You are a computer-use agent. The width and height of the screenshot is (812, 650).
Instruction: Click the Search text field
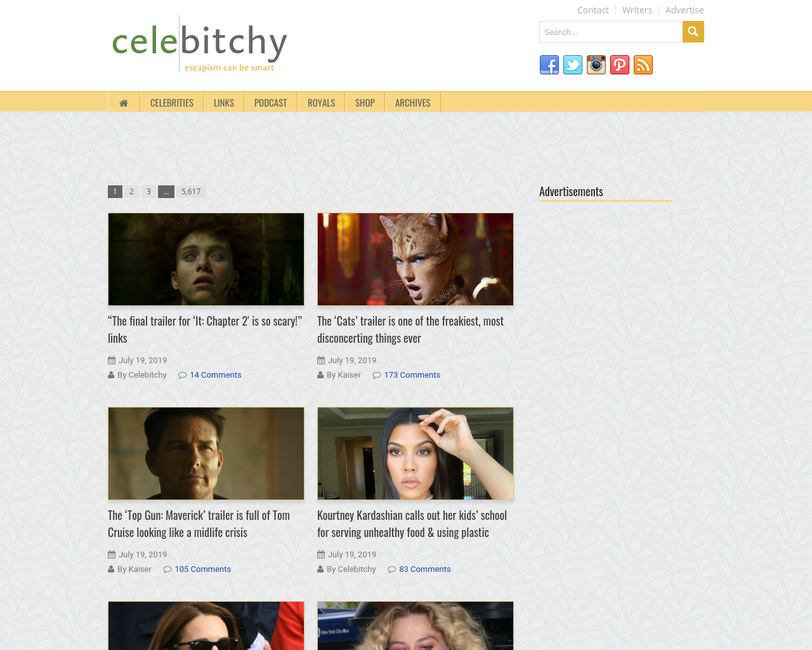[611, 32]
